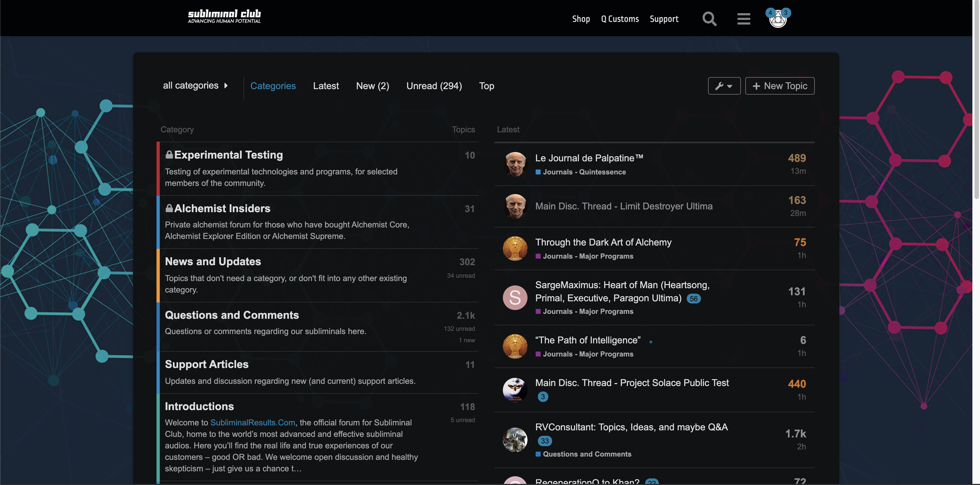This screenshot has height=485, width=980.
Task: Click the 1 new count for Questions and Comments
Action: [x=467, y=341]
